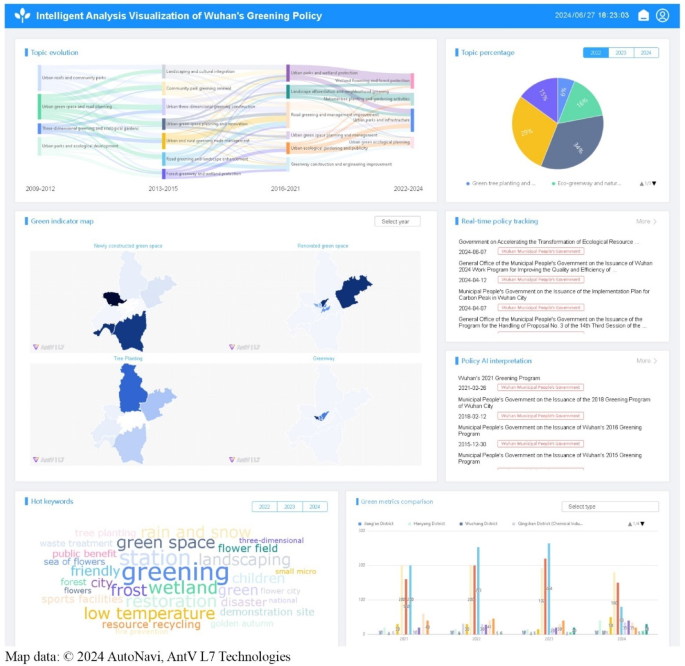Click government tag next to 2024-04-12
This screenshot has height=666, width=685.
pyautogui.click(x=541, y=280)
